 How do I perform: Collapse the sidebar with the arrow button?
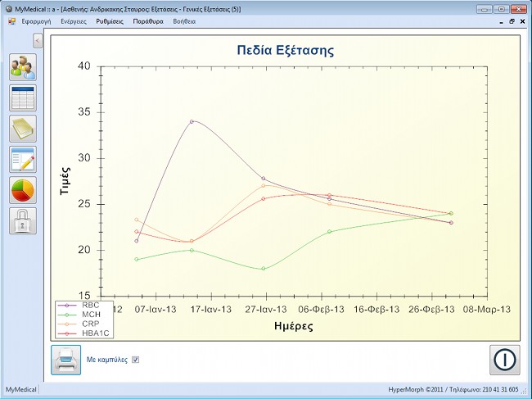(38, 41)
